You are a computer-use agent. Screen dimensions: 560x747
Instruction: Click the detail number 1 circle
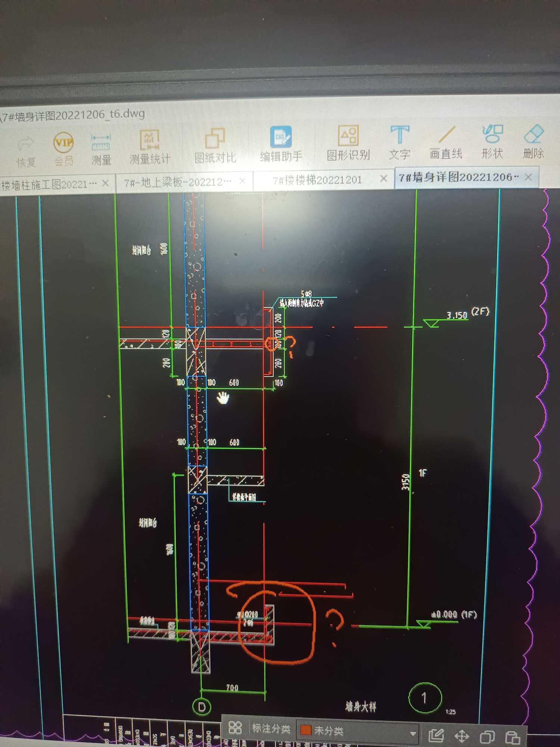pyautogui.click(x=425, y=698)
